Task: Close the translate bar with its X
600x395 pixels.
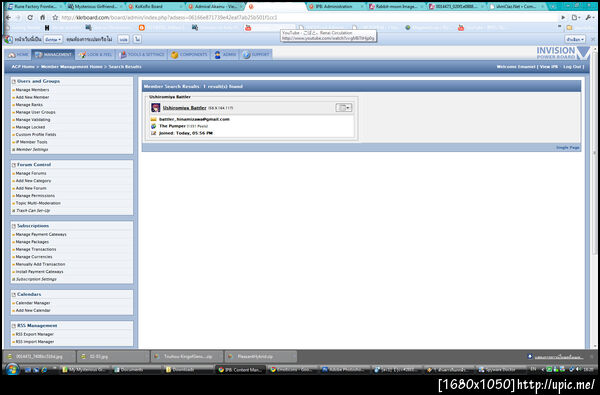Action: [x=593, y=39]
